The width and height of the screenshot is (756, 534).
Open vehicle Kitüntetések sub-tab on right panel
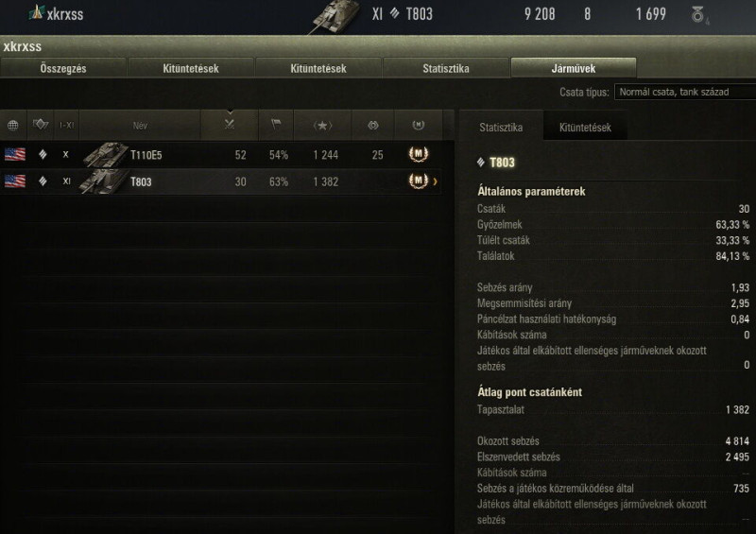click(585, 128)
